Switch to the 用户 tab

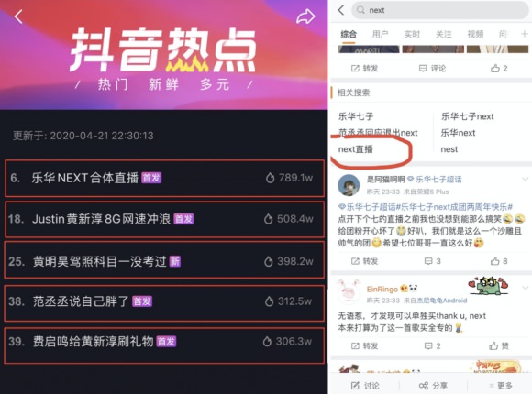point(380,34)
